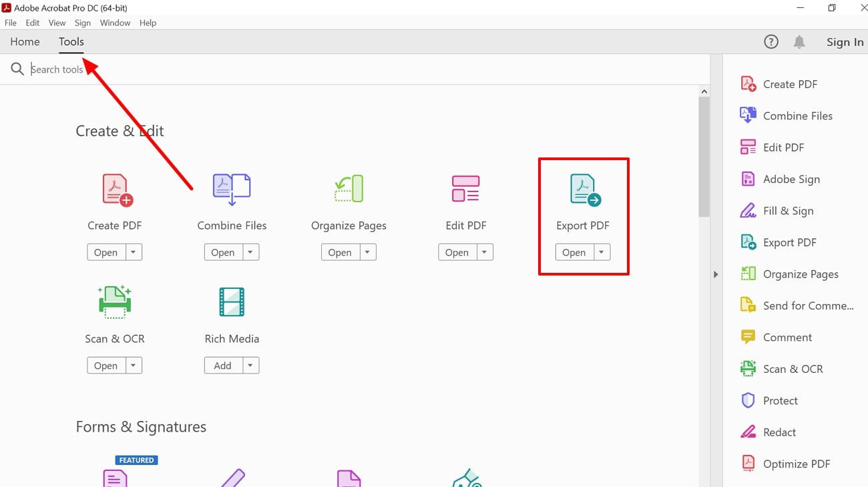Open notifications bell icon
This screenshot has height=487, width=868.
799,42
